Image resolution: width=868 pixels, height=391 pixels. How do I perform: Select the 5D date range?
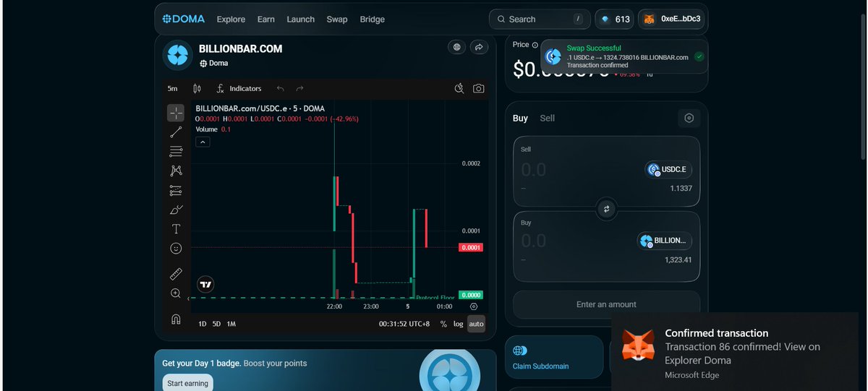216,324
